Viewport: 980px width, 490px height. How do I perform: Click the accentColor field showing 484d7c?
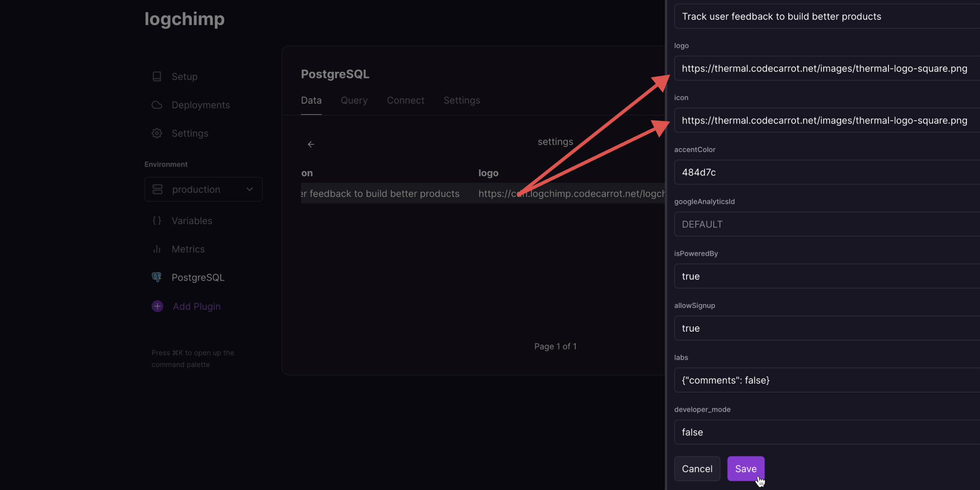825,172
